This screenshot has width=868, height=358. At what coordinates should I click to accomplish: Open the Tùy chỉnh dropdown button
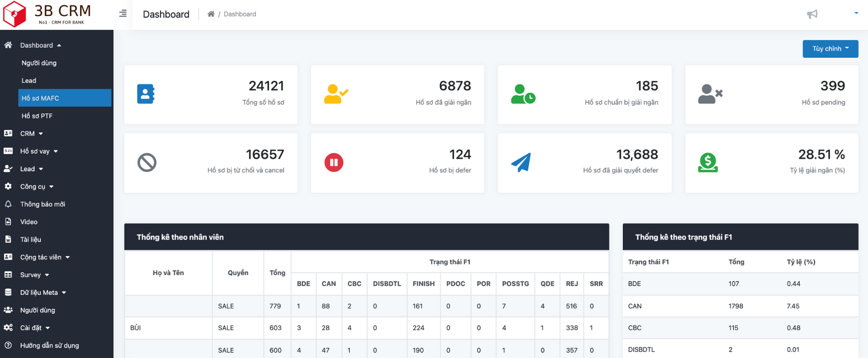point(830,49)
